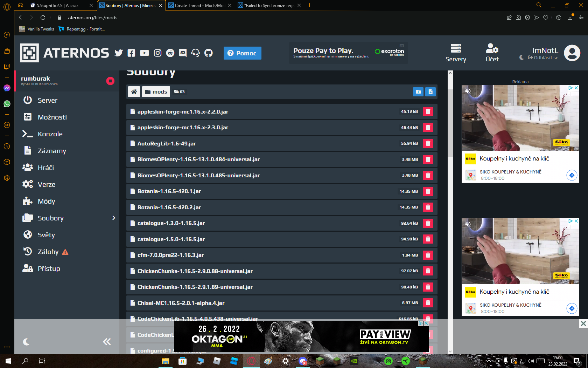This screenshot has height=368, width=588.
Task: Open Servery page
Action: pos(456,53)
